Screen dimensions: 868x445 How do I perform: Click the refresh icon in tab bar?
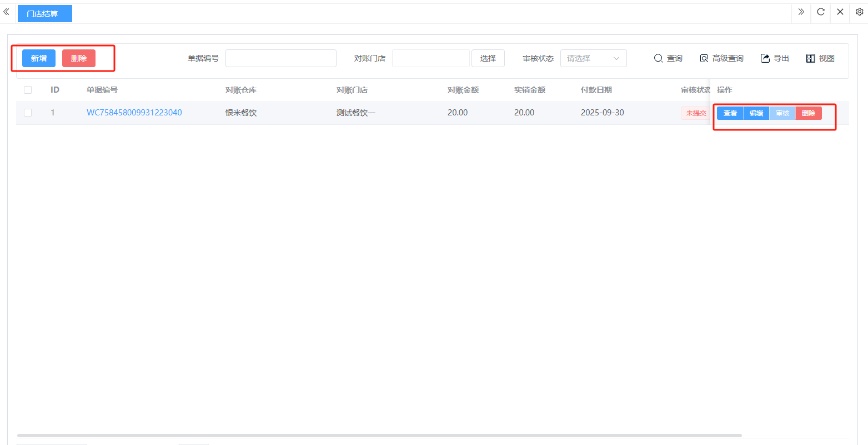pyautogui.click(x=820, y=12)
